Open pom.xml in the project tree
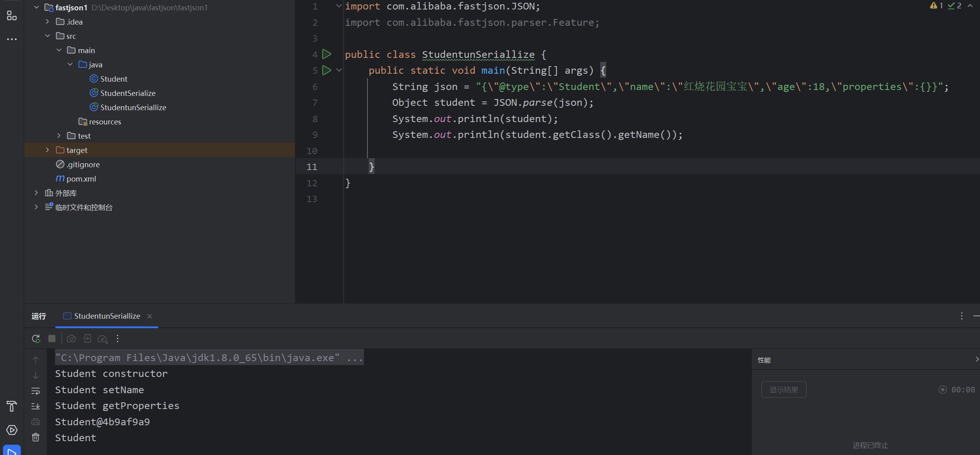 pos(81,179)
